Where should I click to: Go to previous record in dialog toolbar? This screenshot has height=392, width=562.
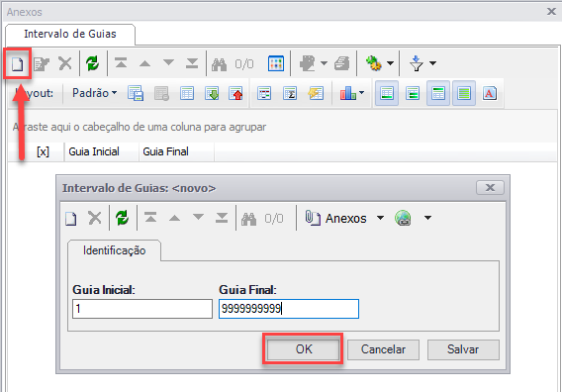[x=174, y=219]
